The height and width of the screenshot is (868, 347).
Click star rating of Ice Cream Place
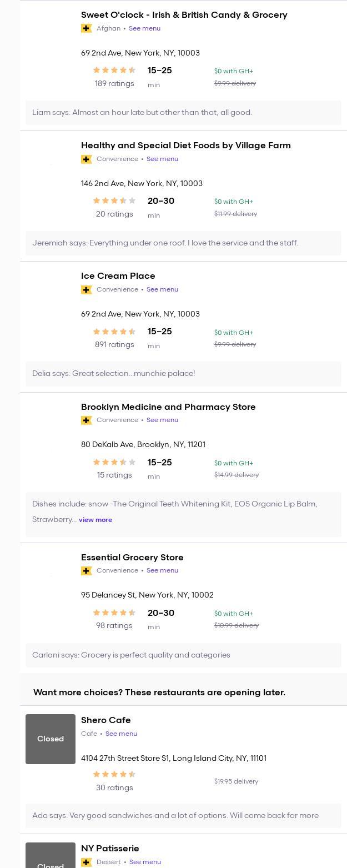point(114,332)
